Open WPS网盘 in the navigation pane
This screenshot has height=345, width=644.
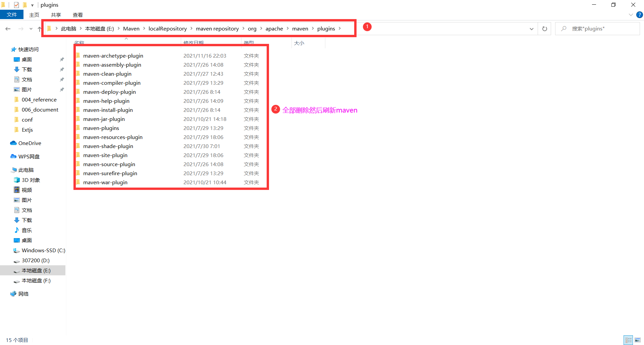pos(29,156)
